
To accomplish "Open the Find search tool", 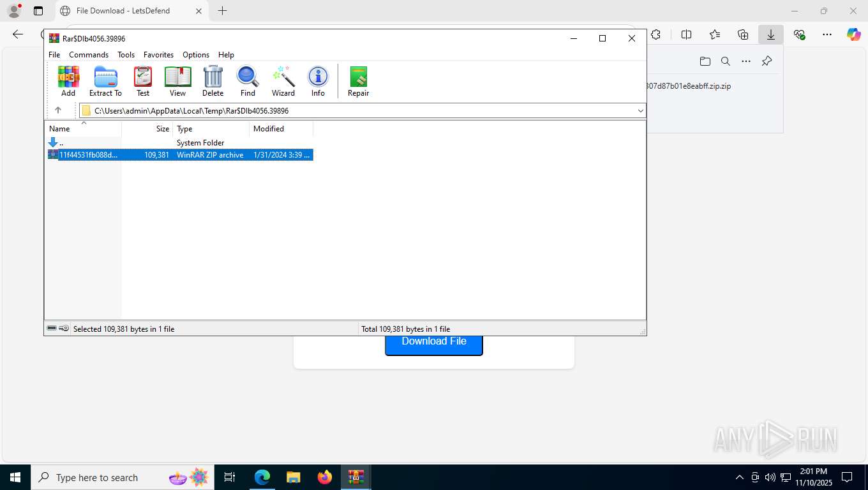I will tap(248, 81).
